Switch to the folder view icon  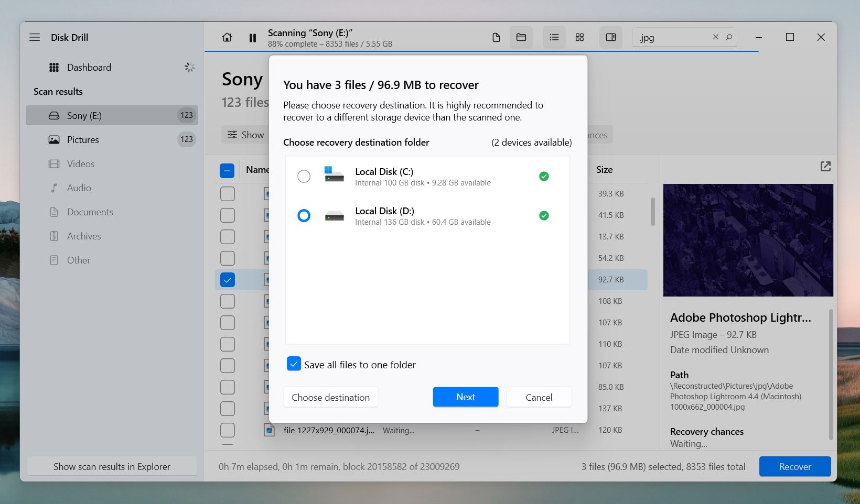521,37
